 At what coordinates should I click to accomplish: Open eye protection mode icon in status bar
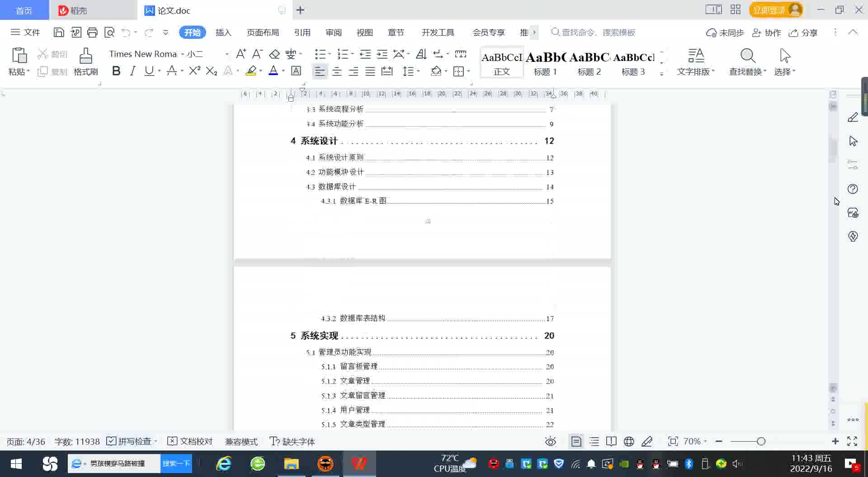pyautogui.click(x=550, y=441)
